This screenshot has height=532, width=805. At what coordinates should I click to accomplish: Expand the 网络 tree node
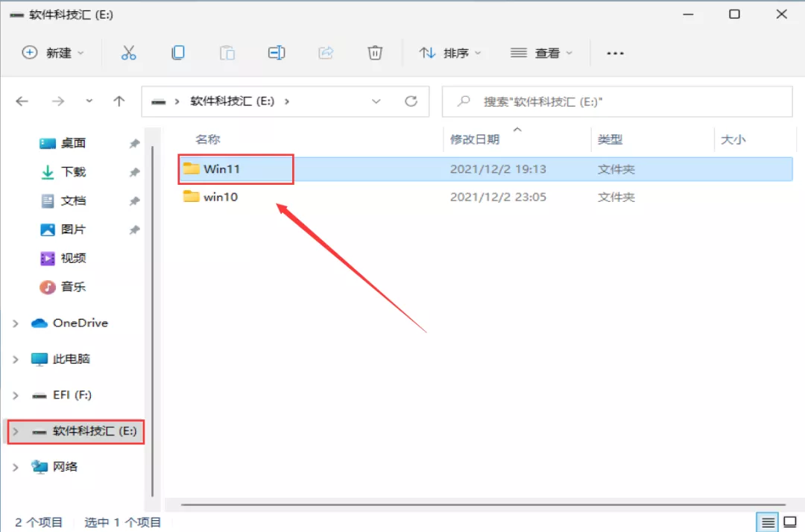(x=16, y=467)
